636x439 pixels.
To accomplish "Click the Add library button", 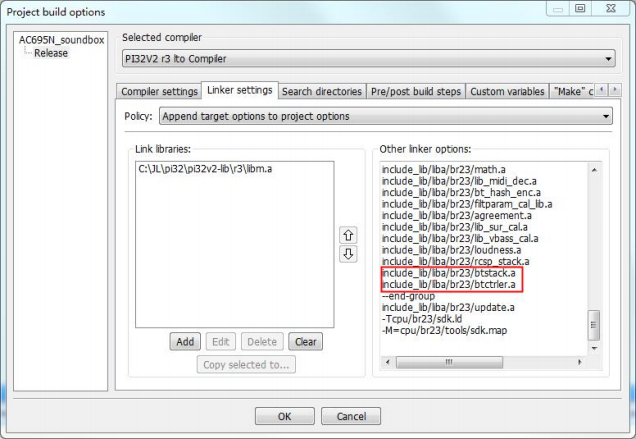I will point(185,342).
